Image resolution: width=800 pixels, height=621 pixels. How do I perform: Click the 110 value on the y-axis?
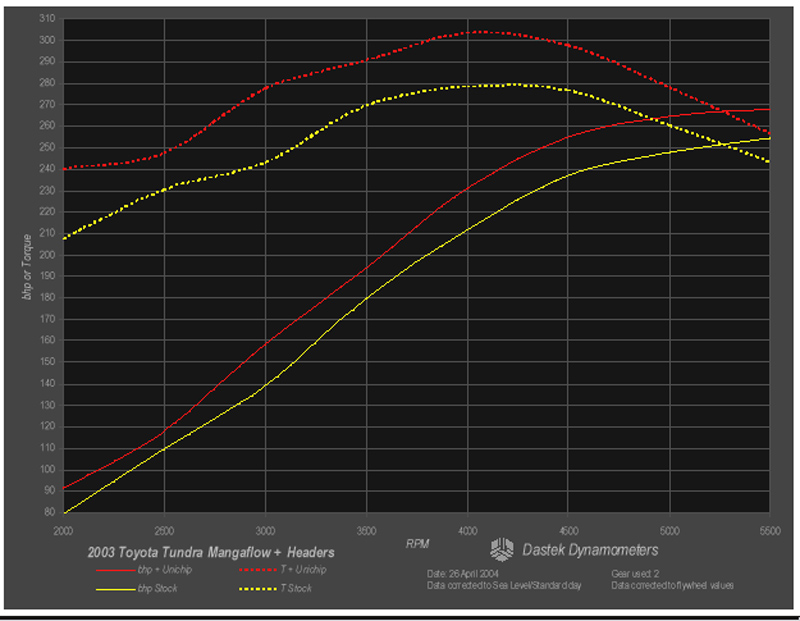point(47,449)
